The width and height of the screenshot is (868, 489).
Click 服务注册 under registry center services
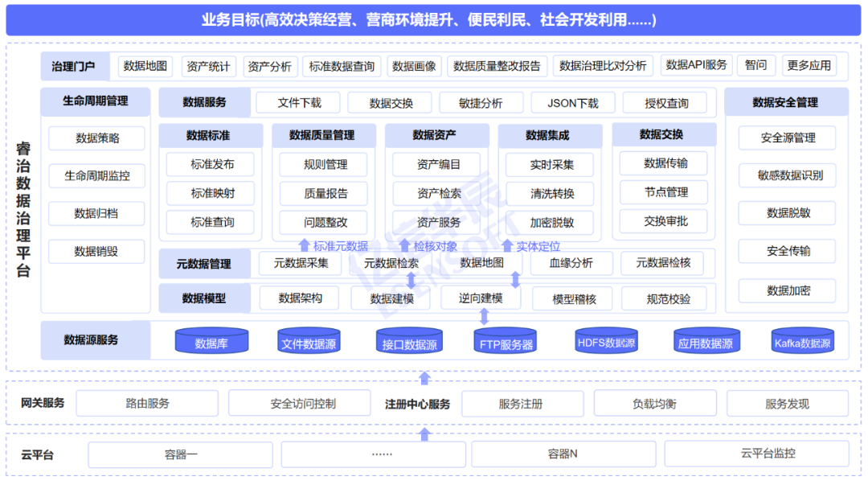522,404
